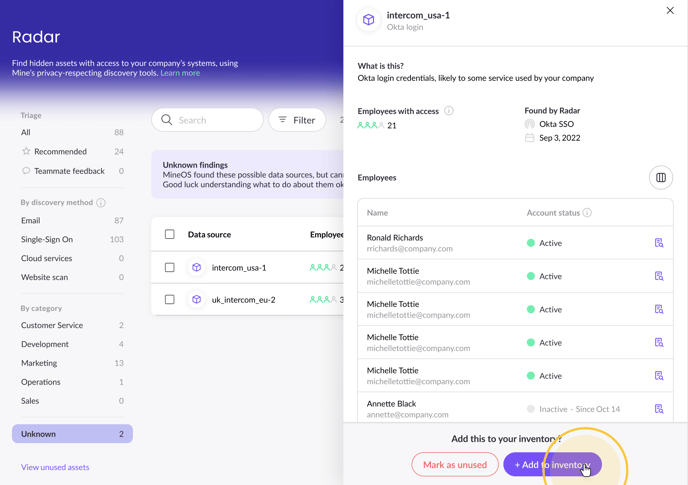Click the cube icon in intercom_usa-1 table row
The height and width of the screenshot is (485, 688).
pos(197,267)
